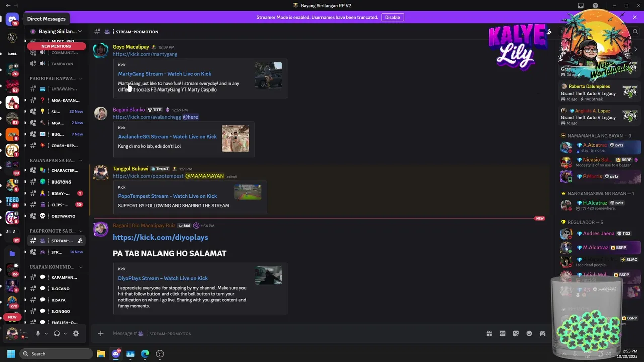The width and height of the screenshot is (644, 362).
Task: Open the taskbar Search box
Action: [x=56, y=354]
